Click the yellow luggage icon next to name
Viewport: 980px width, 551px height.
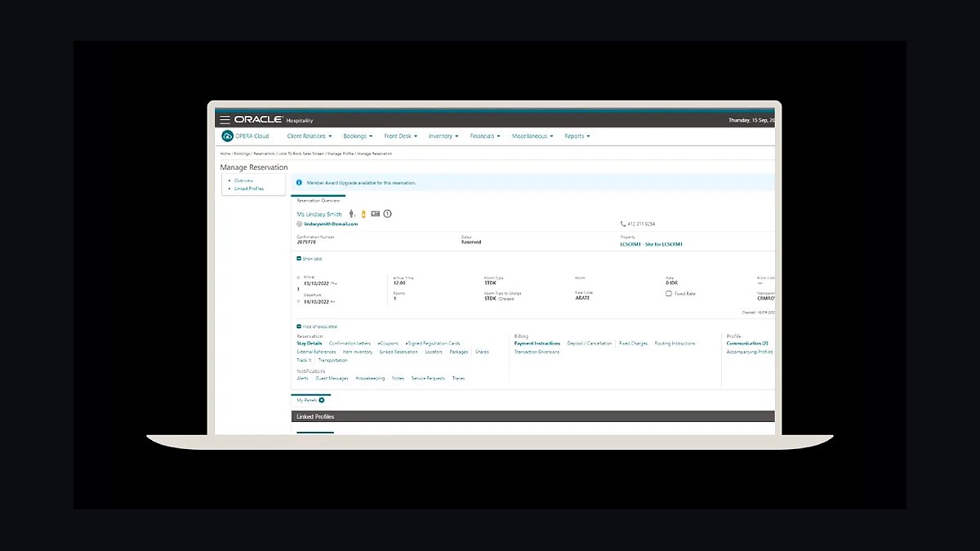tap(363, 214)
